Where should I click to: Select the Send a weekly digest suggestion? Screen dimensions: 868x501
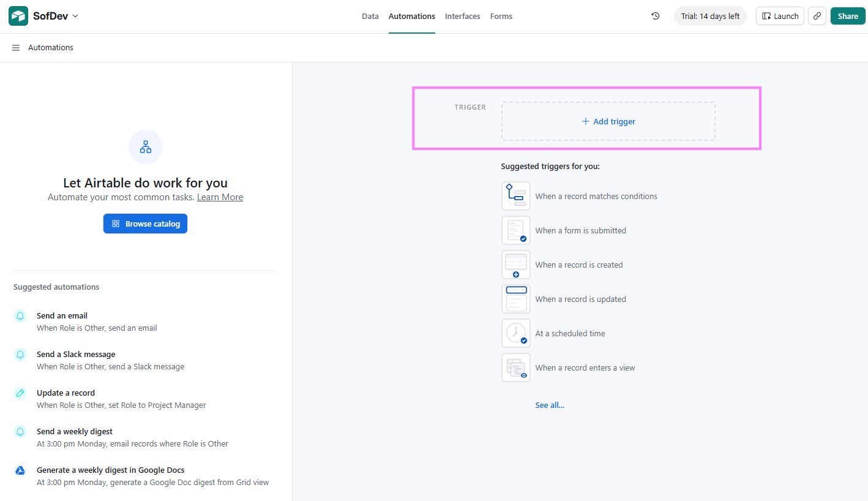[75, 432]
